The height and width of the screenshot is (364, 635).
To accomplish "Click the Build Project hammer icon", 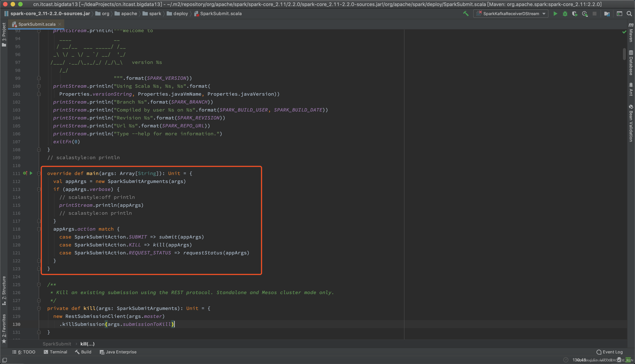I will click(466, 13).
